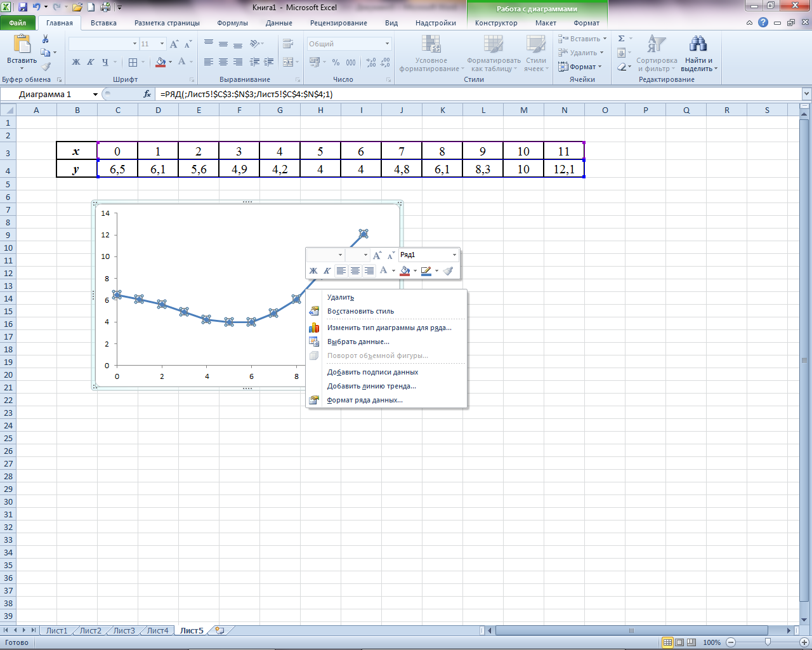The width and height of the screenshot is (812, 650).
Task: Increase decimal places icon
Action: 371,62
